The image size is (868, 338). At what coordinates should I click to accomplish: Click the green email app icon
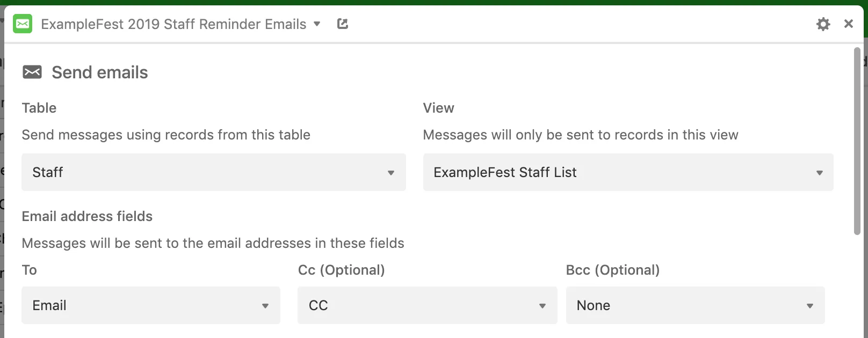tap(23, 24)
